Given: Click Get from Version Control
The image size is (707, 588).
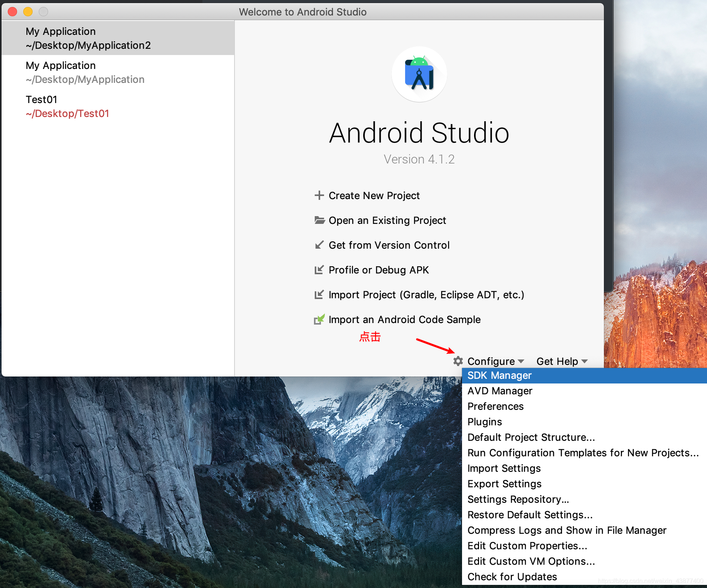Looking at the screenshot, I should click(389, 245).
